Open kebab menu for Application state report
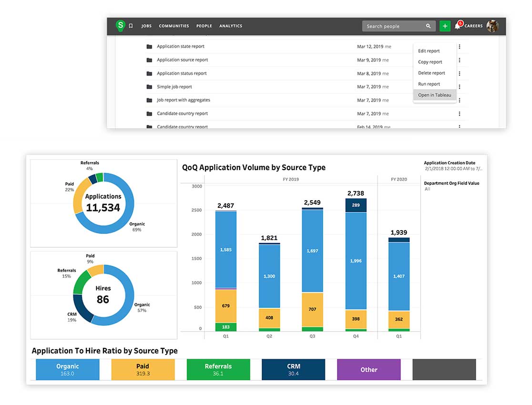532x405 pixels. click(460, 47)
